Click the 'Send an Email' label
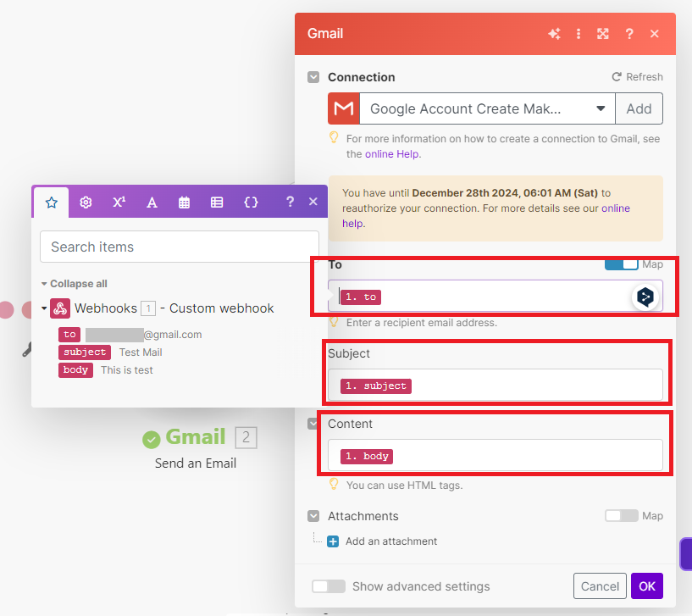The width and height of the screenshot is (692, 616). pos(196,463)
